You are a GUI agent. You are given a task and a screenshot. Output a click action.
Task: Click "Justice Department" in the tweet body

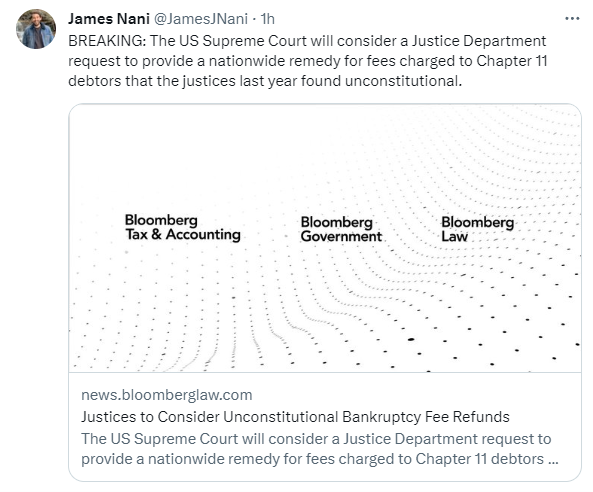[479, 41]
